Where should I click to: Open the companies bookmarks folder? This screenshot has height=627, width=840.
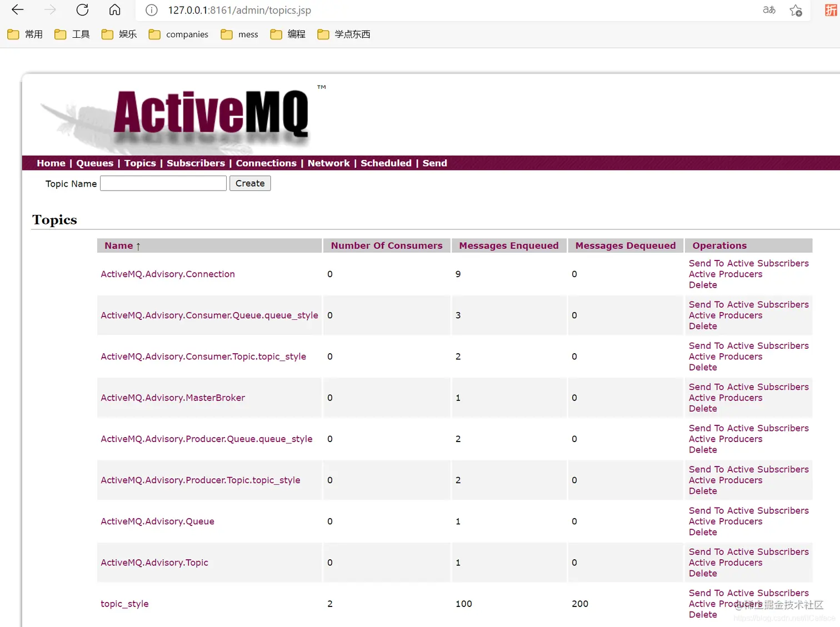178,34
